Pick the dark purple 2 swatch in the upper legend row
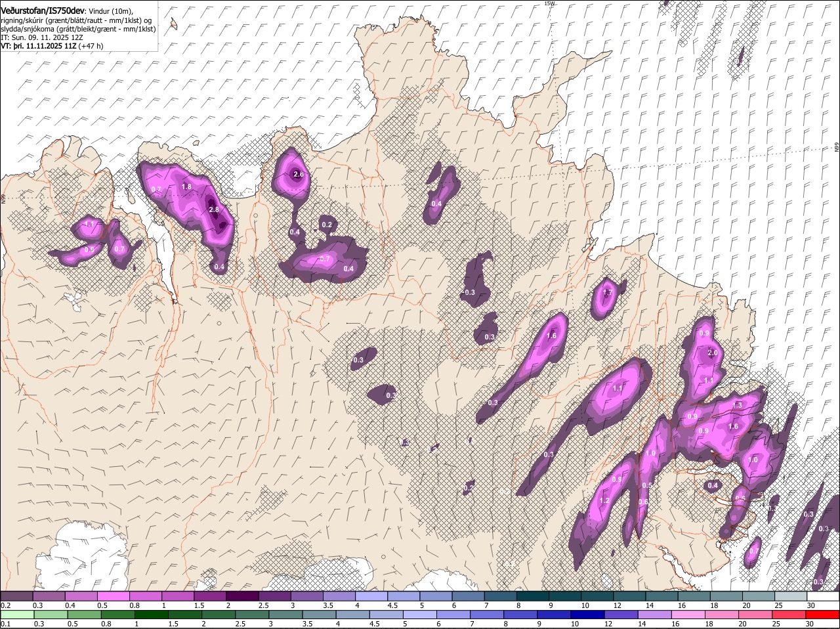Viewport: 840px width, 629px height. (x=242, y=596)
